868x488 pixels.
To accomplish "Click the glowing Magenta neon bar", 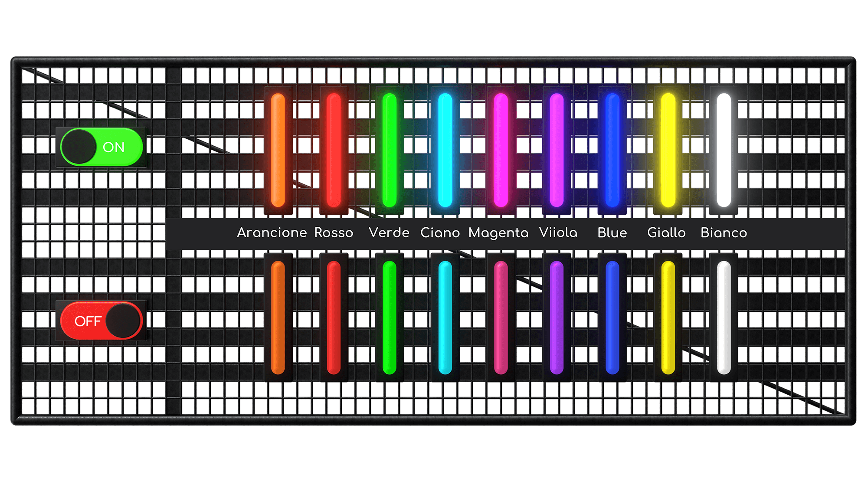I will (x=501, y=150).
